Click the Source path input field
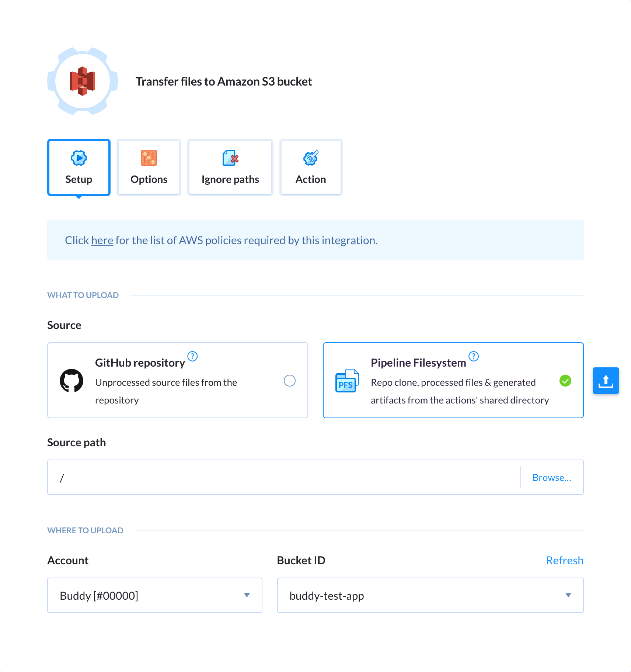The height and width of the screenshot is (672, 631). 258,477
